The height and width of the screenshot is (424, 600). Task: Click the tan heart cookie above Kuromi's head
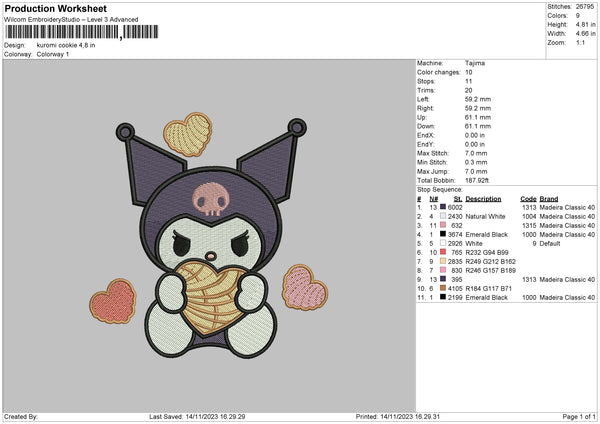point(188,134)
